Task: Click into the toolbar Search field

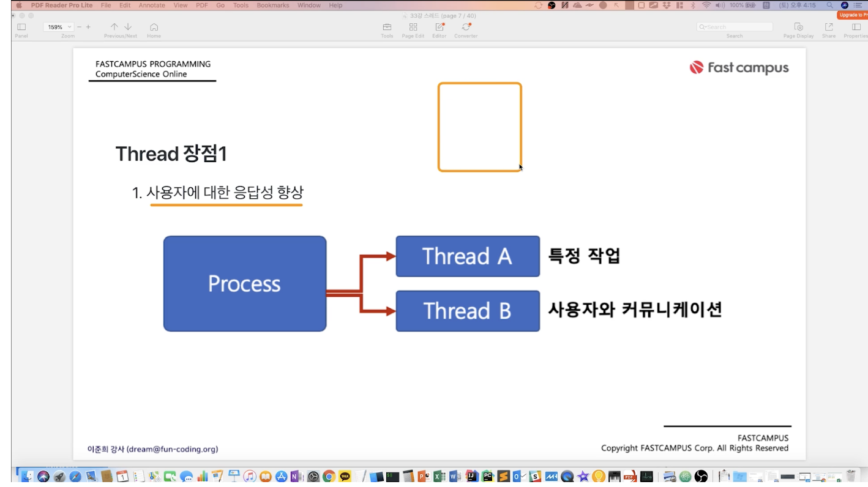Action: click(735, 27)
